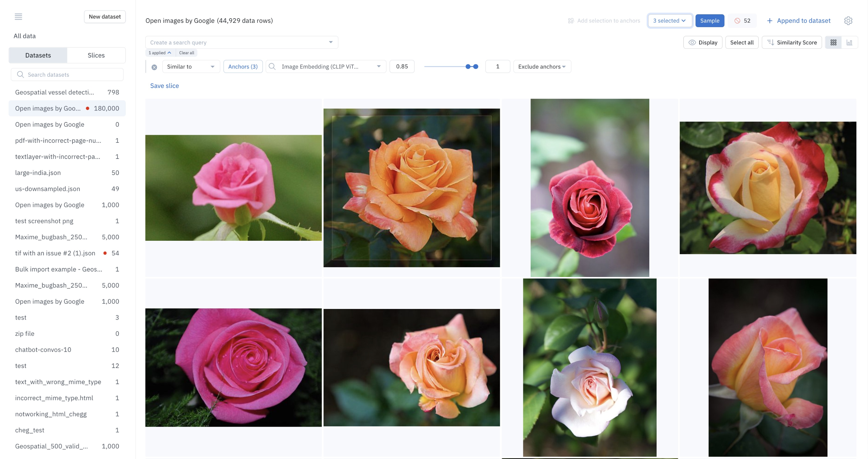Switch to the Slices tab
Viewport: 868px width, 459px height.
[x=96, y=55]
